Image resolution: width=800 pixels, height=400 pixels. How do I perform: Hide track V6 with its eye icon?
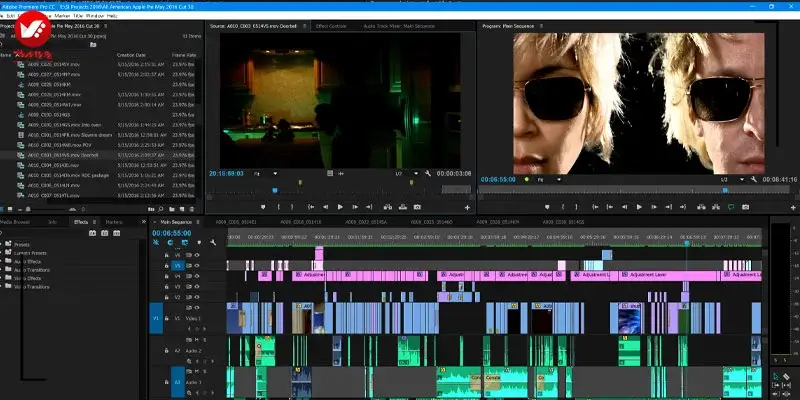coord(197,255)
